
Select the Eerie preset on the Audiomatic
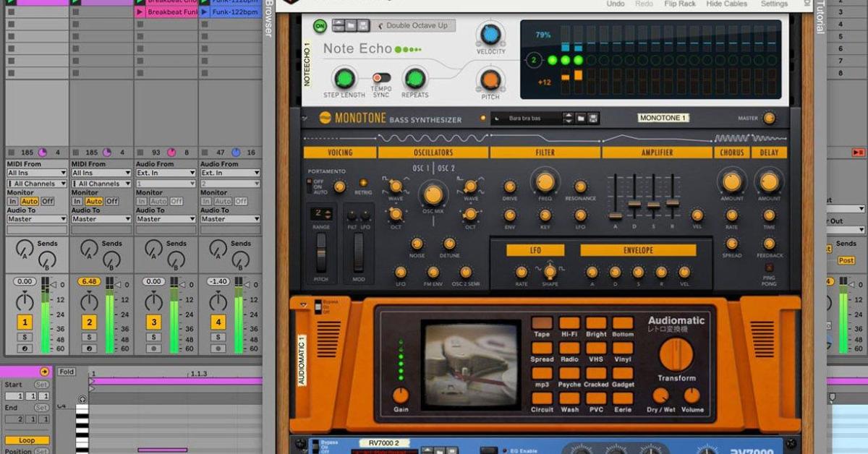pos(624,400)
